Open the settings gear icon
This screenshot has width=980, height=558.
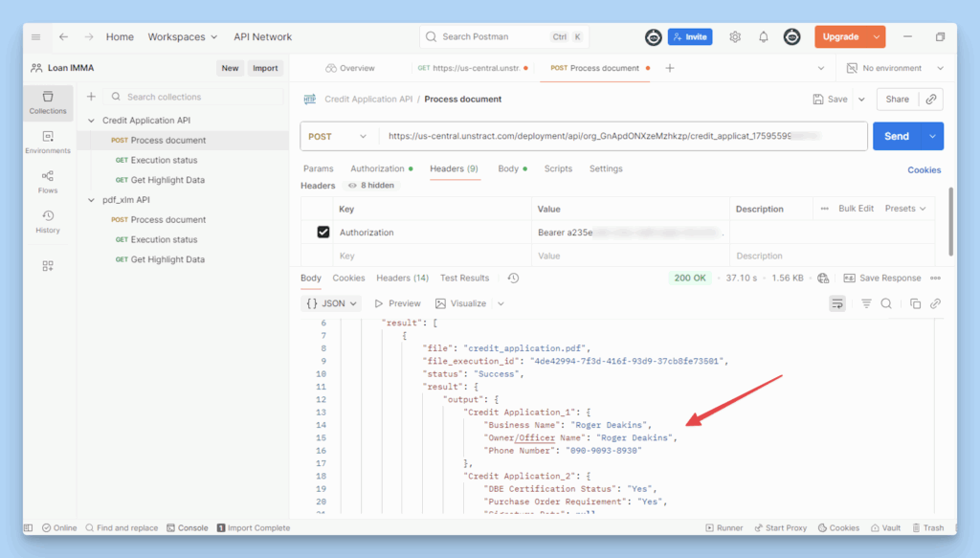pyautogui.click(x=735, y=37)
